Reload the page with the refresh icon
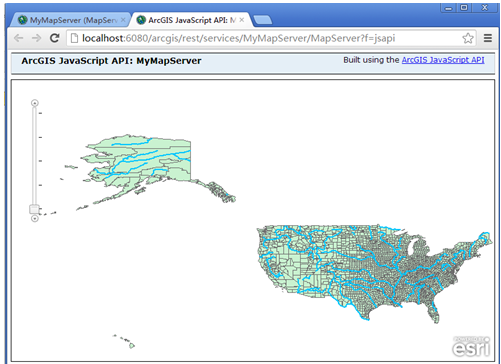 [x=55, y=38]
